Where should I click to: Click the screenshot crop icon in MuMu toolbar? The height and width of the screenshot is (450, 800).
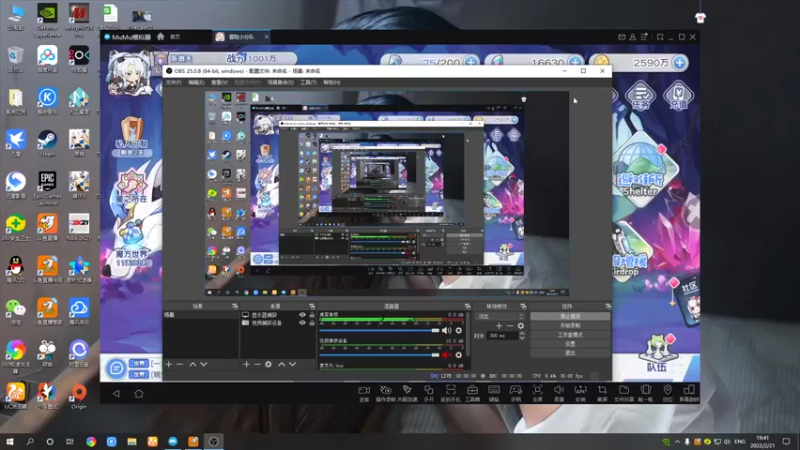click(x=602, y=390)
